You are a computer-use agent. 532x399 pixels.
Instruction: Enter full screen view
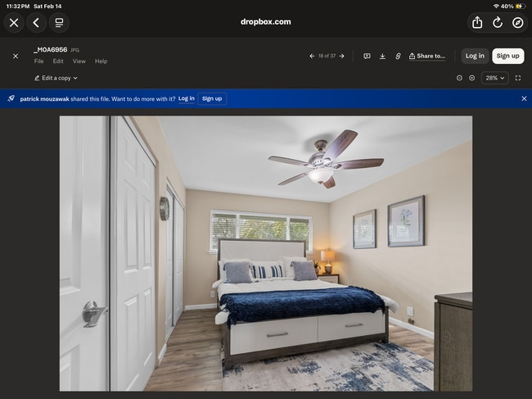[518, 78]
